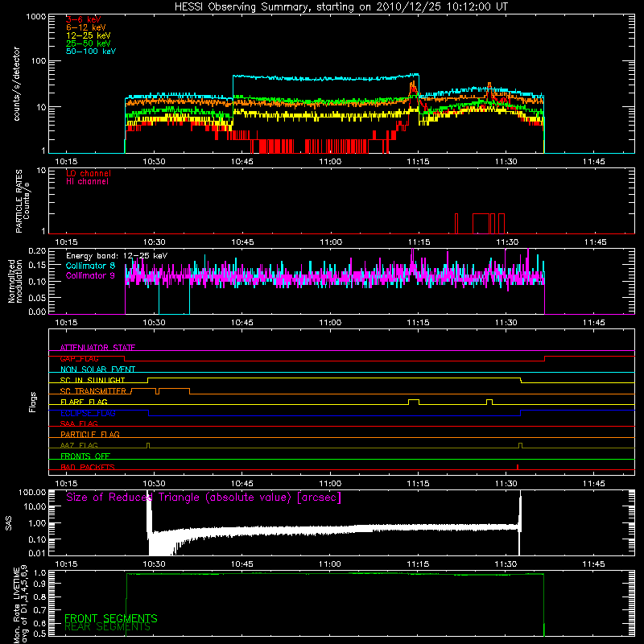Click the 0.20 tick label on the modulation axis

tap(37, 250)
